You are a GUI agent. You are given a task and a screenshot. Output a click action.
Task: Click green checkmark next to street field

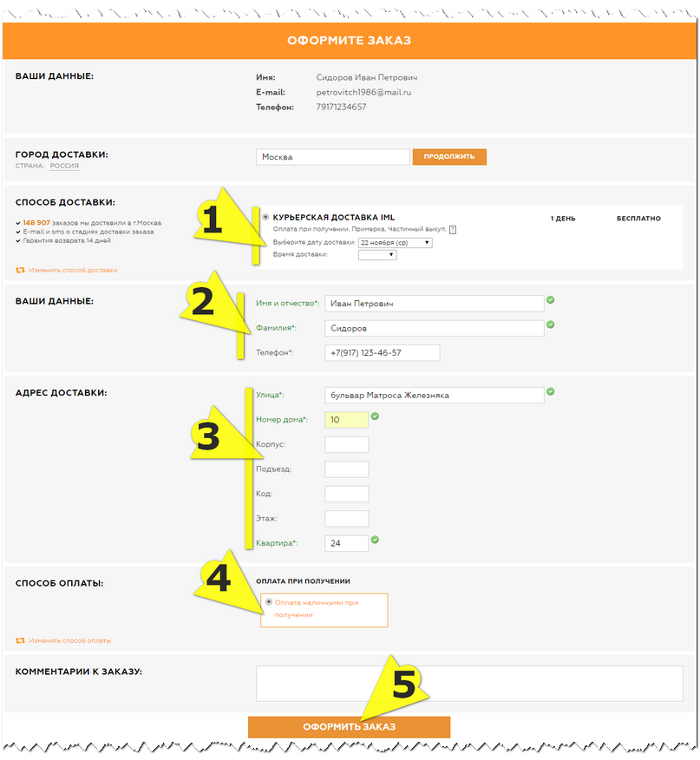click(550, 391)
